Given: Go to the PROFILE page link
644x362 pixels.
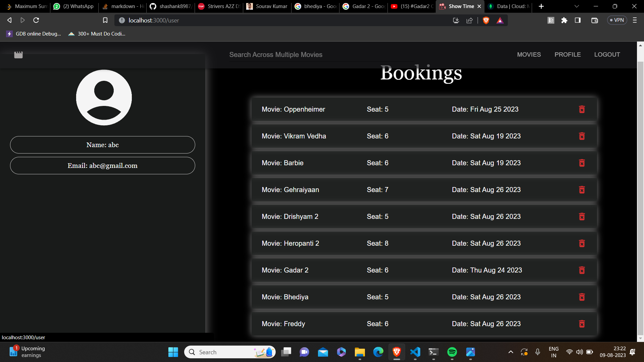Looking at the screenshot, I should coord(567,55).
